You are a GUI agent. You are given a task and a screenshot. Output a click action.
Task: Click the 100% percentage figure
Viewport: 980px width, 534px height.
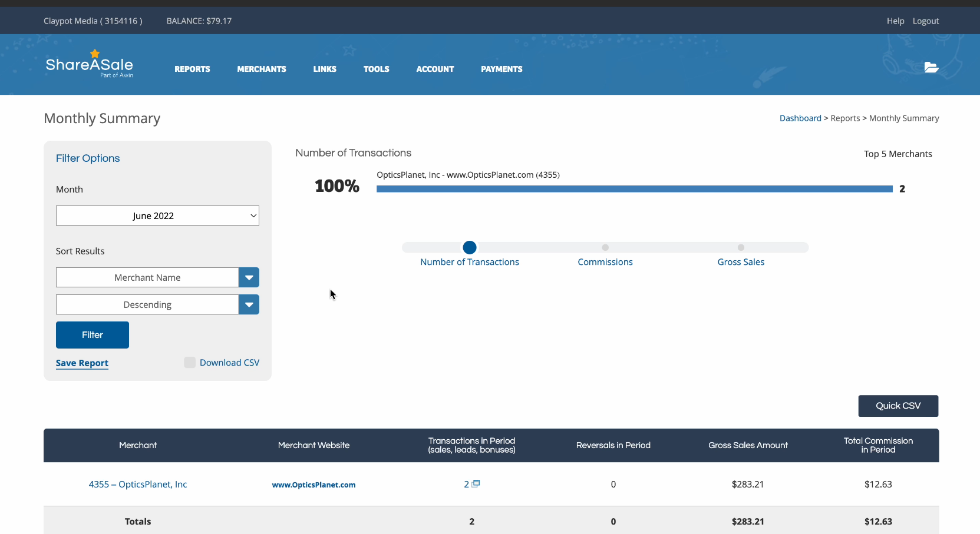tap(337, 186)
